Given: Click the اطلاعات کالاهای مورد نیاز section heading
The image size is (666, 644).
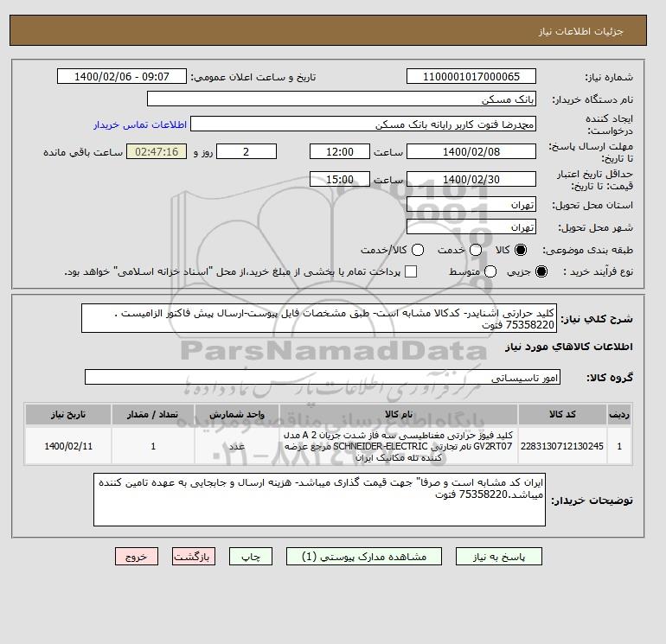Looking at the screenshot, I should pos(569,347).
